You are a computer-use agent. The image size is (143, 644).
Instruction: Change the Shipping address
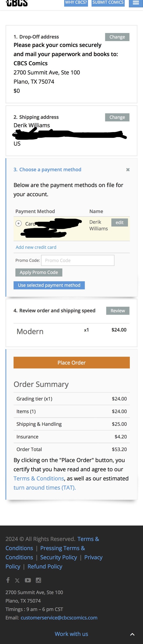(117, 117)
